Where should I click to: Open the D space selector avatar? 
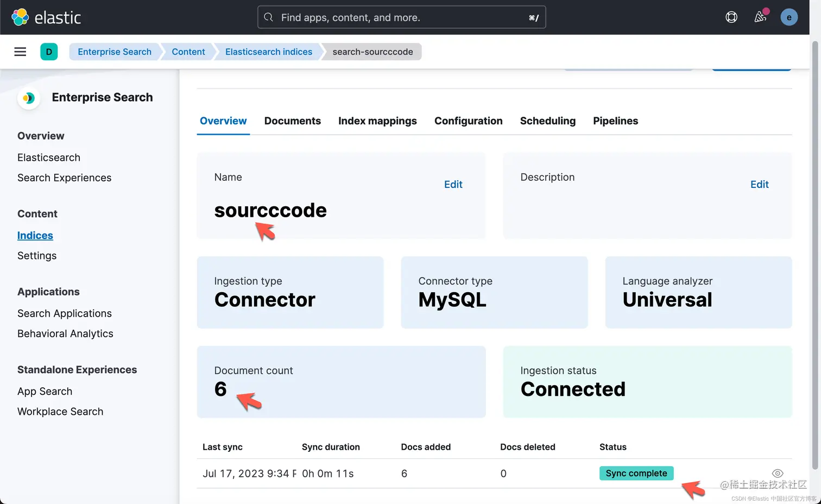49,52
